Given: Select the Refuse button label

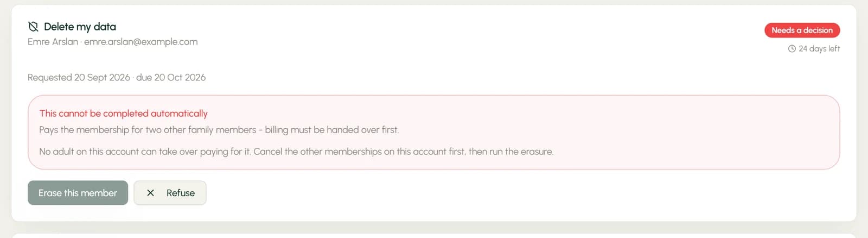Looking at the screenshot, I should coord(181,193).
